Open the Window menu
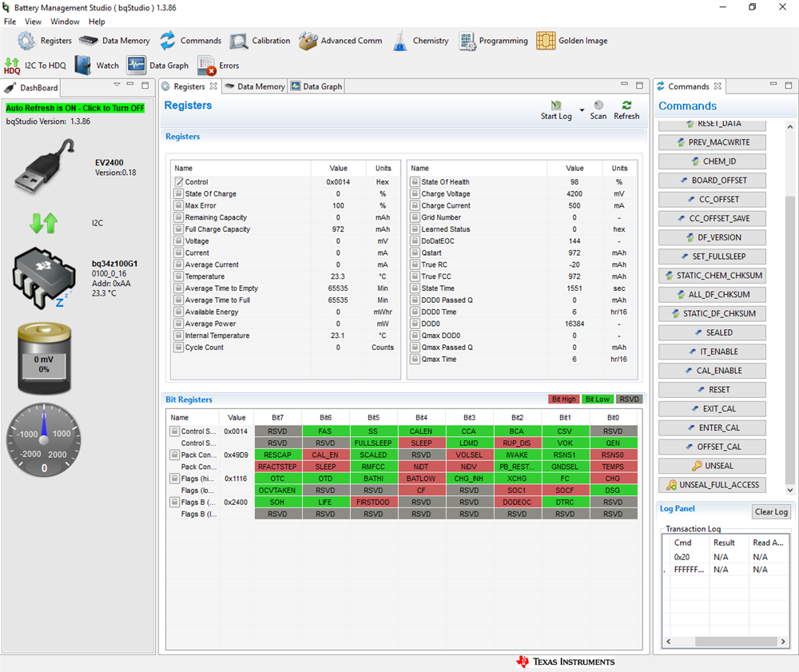799x672 pixels. tap(65, 22)
